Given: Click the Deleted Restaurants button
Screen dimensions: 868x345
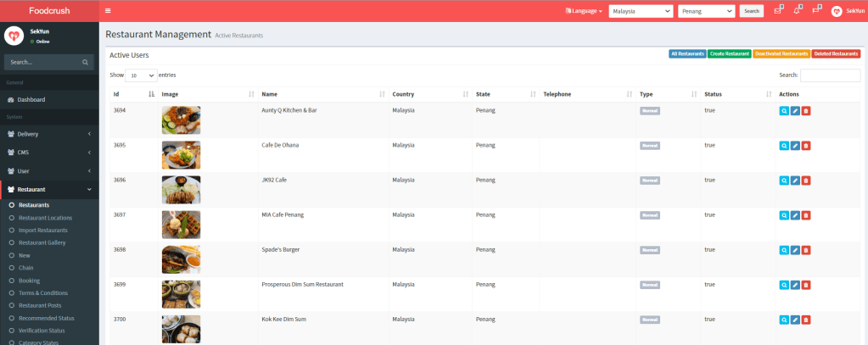Looking at the screenshot, I should [x=836, y=53].
